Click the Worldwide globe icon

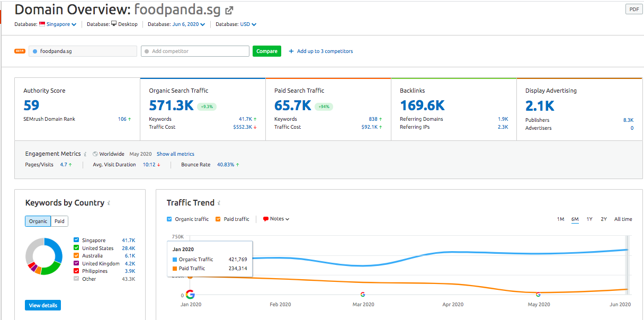95,154
